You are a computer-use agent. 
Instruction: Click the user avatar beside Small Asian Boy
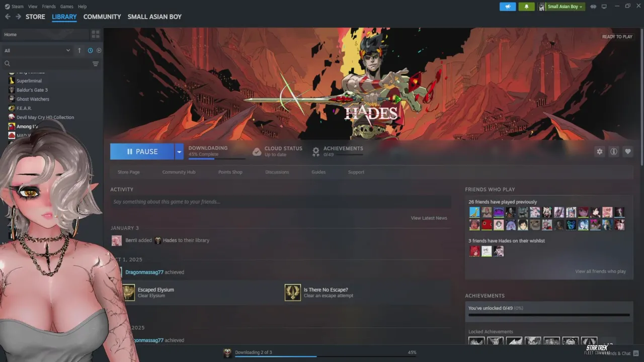point(542,7)
